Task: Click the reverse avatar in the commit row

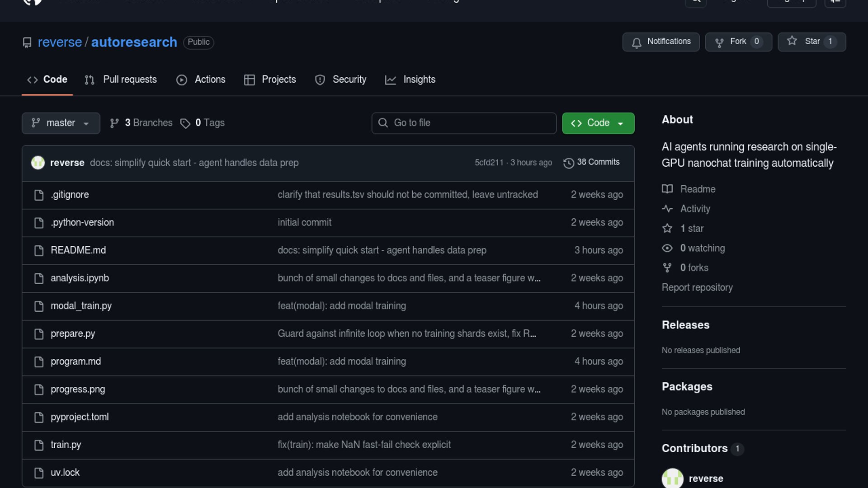Action: tap(38, 163)
